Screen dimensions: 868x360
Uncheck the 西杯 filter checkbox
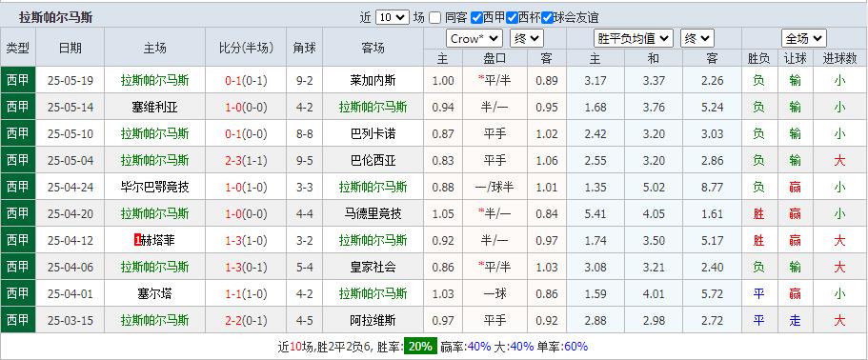coord(512,18)
